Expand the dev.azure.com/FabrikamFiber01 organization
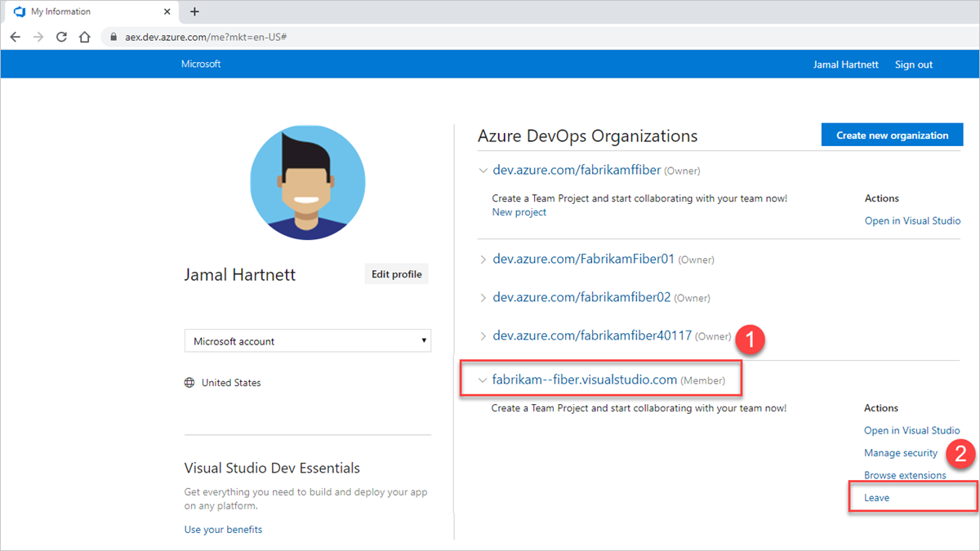This screenshot has width=980, height=551. 483,260
